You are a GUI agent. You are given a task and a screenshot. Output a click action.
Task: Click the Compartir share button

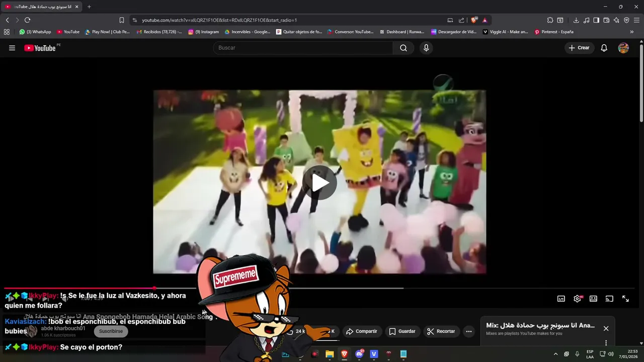pos(362,331)
